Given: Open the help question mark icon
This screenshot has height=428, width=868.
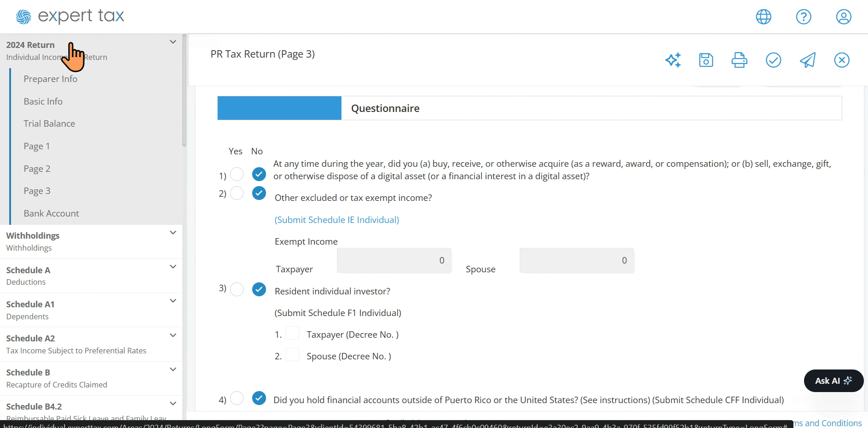Looking at the screenshot, I should tap(804, 17).
